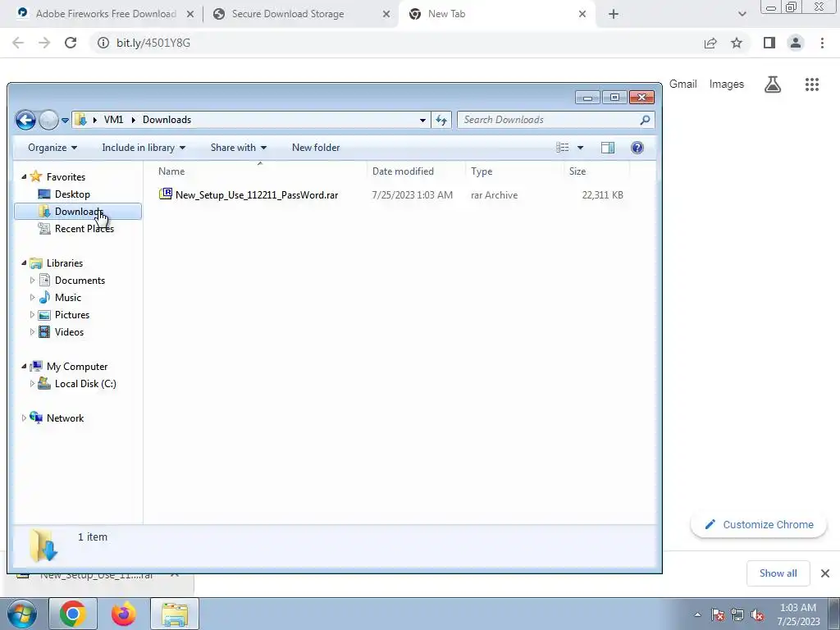
Task: Switch to Adobe Fireworks Free Download tab
Action: click(x=105, y=14)
